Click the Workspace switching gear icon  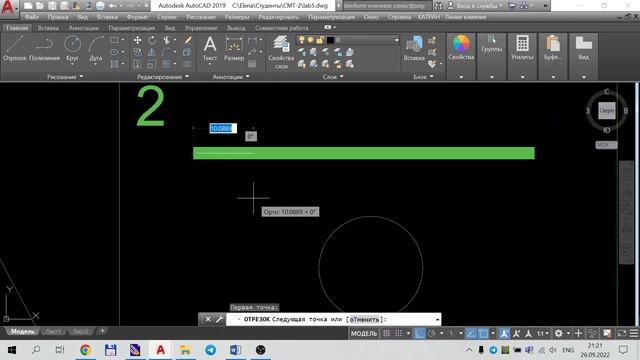coord(558,333)
